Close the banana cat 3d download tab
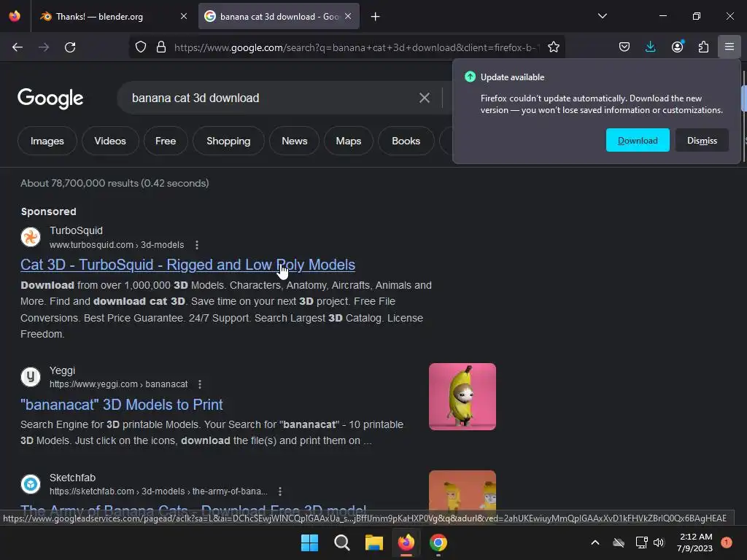 (348, 16)
